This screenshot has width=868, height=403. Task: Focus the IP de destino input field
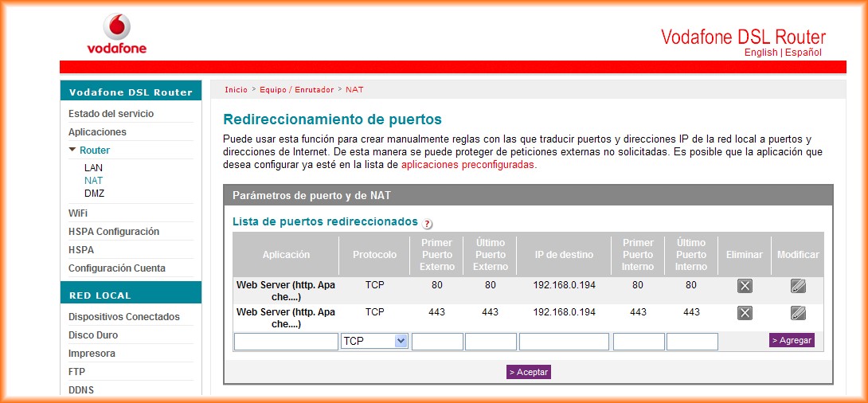point(564,342)
